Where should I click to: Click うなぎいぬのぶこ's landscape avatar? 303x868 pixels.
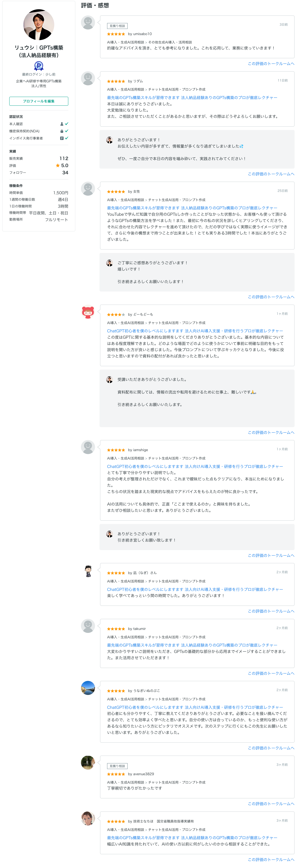tap(88, 688)
